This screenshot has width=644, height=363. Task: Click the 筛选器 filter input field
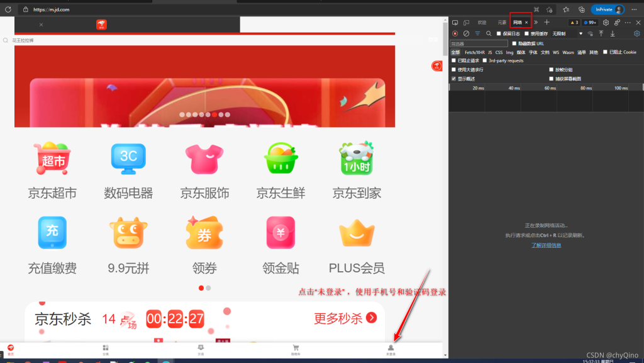(479, 43)
